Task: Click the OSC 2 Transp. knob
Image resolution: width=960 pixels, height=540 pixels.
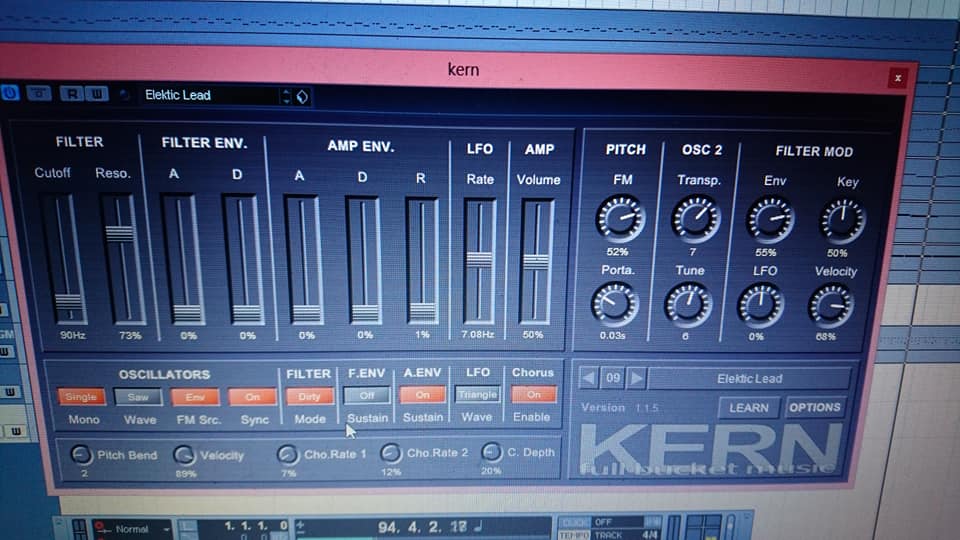Action: tap(695, 219)
